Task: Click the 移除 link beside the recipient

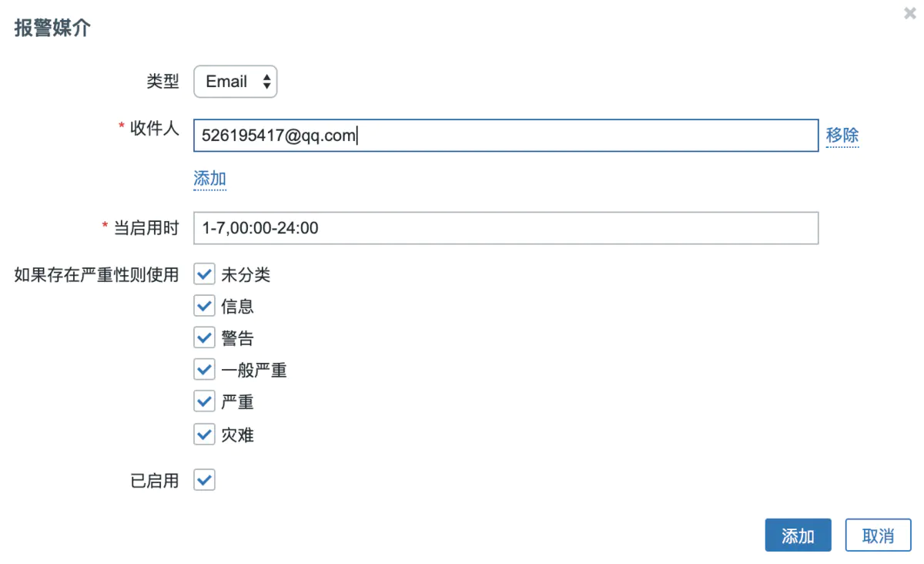Action: point(842,136)
